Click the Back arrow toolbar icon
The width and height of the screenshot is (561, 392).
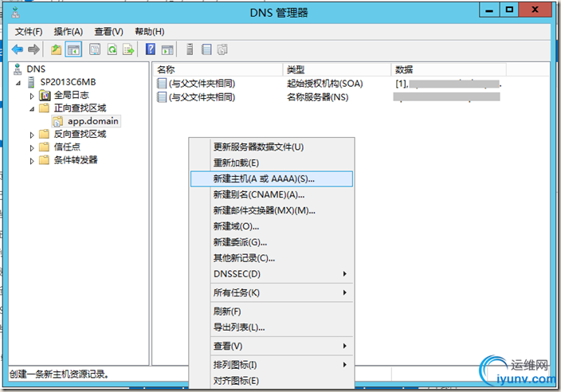[x=18, y=49]
